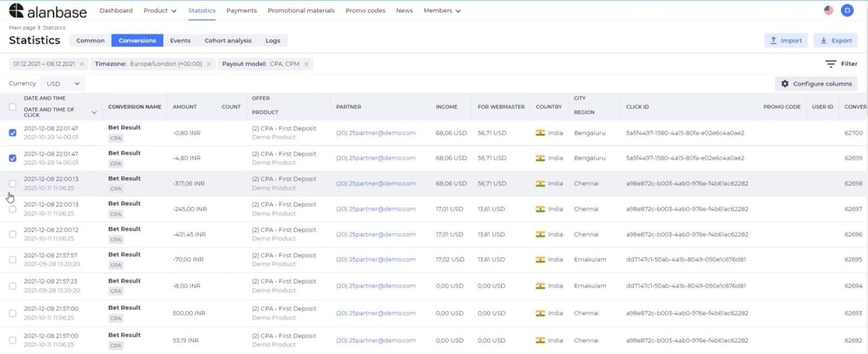Image resolution: width=868 pixels, height=354 pixels.
Task: Check the third conversion row checkbox
Action: (12, 183)
